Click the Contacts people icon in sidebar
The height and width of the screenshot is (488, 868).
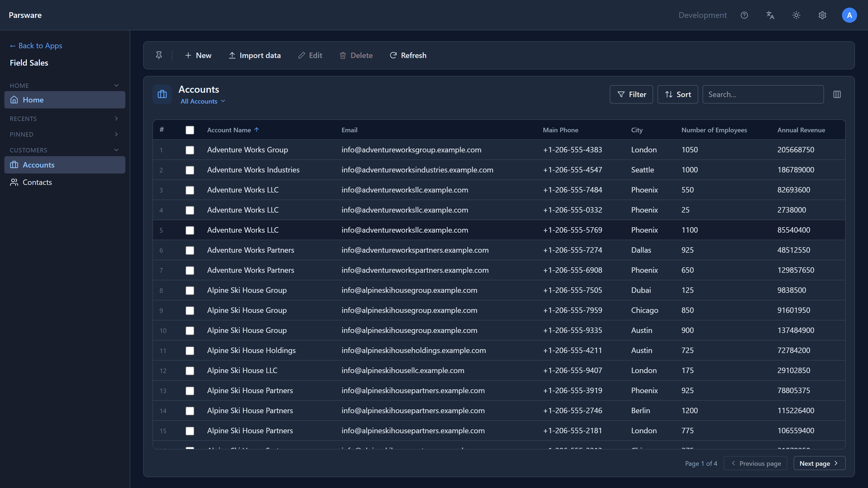click(x=14, y=182)
